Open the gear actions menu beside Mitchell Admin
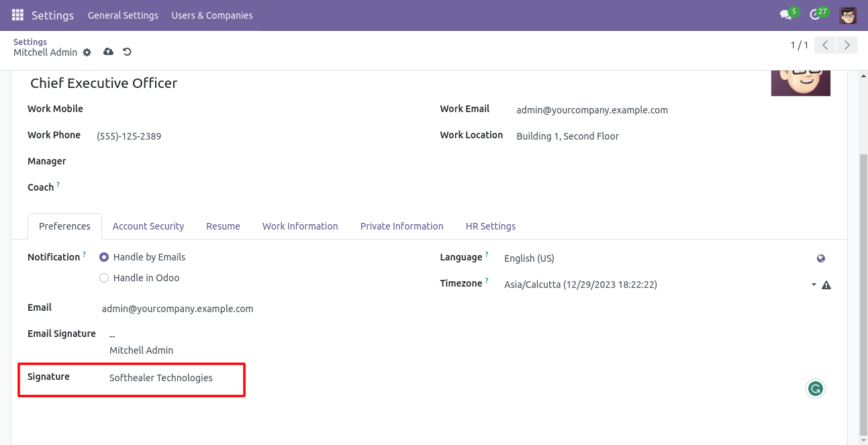 (x=87, y=52)
